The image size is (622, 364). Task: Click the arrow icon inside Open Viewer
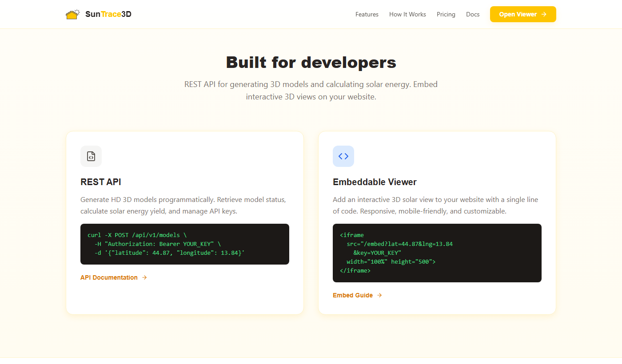point(544,14)
